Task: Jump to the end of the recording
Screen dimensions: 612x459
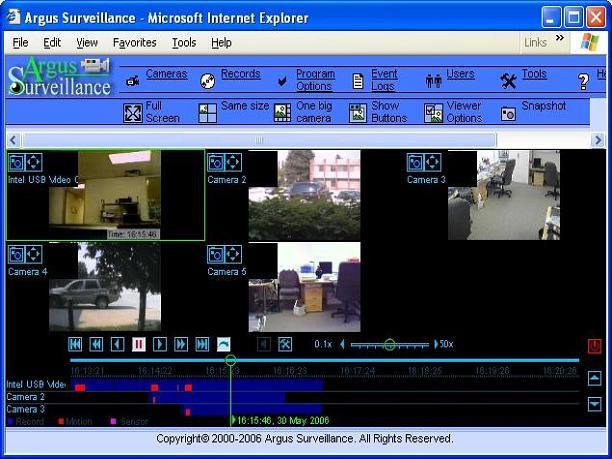Action: pyautogui.click(x=202, y=344)
